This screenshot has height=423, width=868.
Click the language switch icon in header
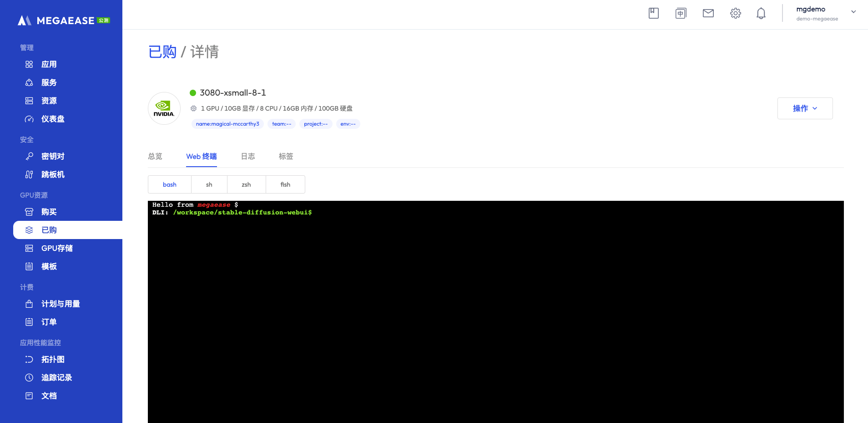click(x=681, y=14)
